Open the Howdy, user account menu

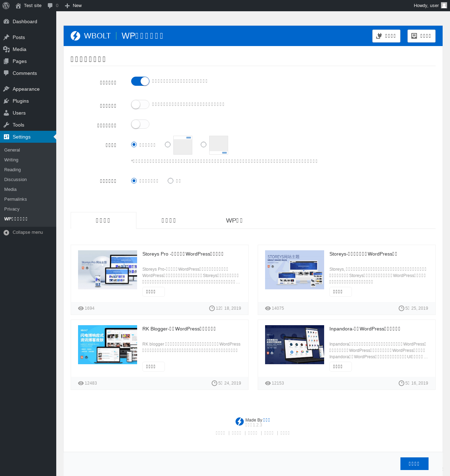point(430,6)
